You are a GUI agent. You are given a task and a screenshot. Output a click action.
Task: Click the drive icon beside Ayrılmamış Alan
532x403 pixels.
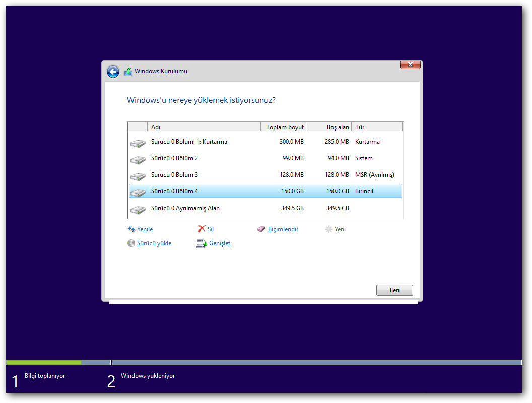click(x=137, y=208)
